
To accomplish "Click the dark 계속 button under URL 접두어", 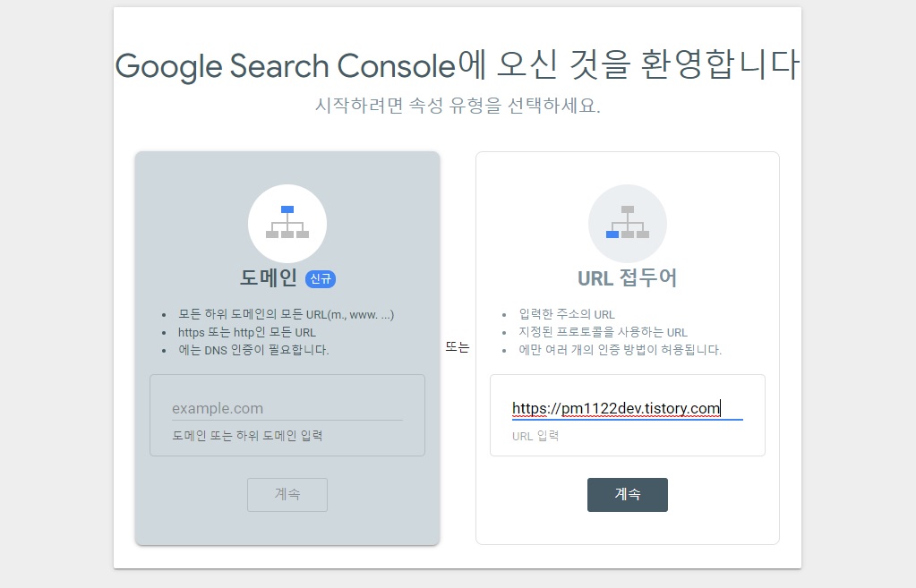I will click(628, 495).
